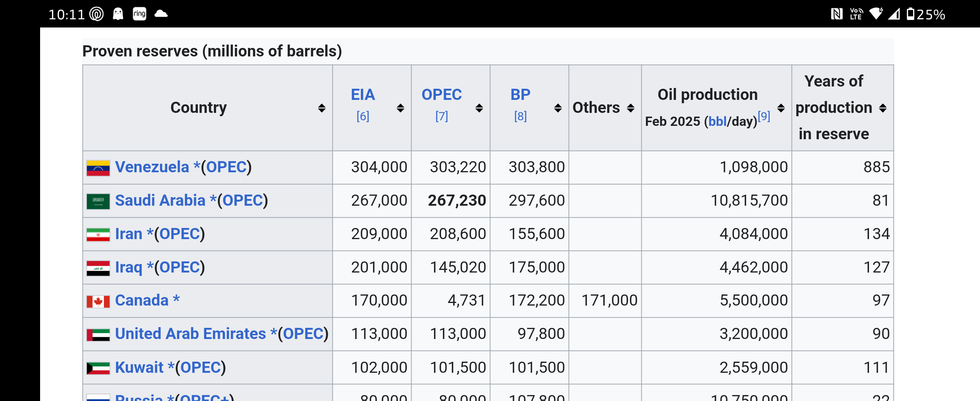
Task: Open the Saudi Arabia article link
Action: (160, 200)
